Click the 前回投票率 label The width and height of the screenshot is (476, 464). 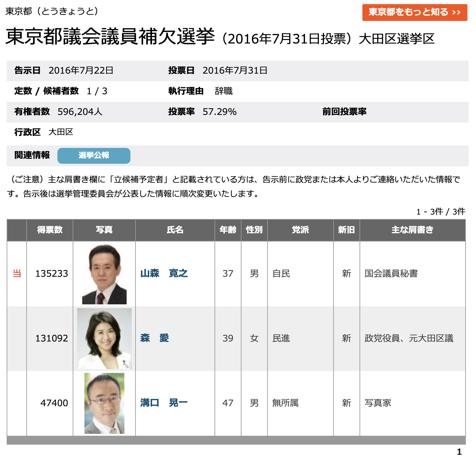click(344, 112)
